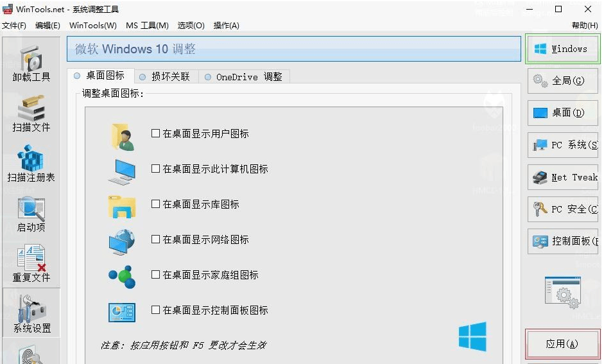The height and width of the screenshot is (364, 604).
Task: Click the 全局(G) category button
Action: (562, 81)
